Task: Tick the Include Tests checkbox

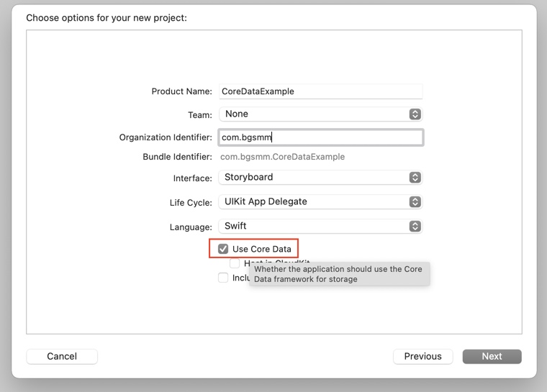Action: 223,278
